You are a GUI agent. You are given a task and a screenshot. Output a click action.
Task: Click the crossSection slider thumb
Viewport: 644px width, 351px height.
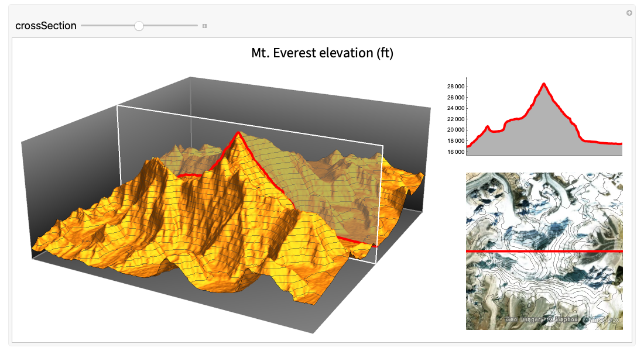point(139,26)
